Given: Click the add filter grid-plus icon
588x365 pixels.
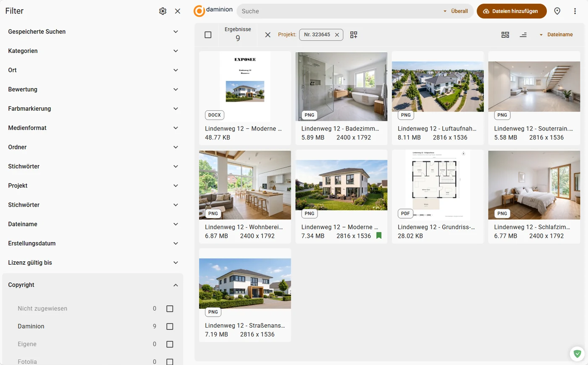Looking at the screenshot, I should click(354, 35).
